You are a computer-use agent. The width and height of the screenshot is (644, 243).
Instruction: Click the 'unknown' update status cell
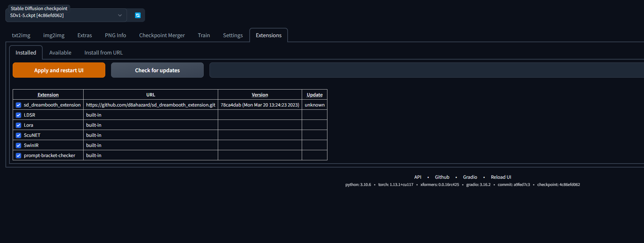pyautogui.click(x=315, y=105)
